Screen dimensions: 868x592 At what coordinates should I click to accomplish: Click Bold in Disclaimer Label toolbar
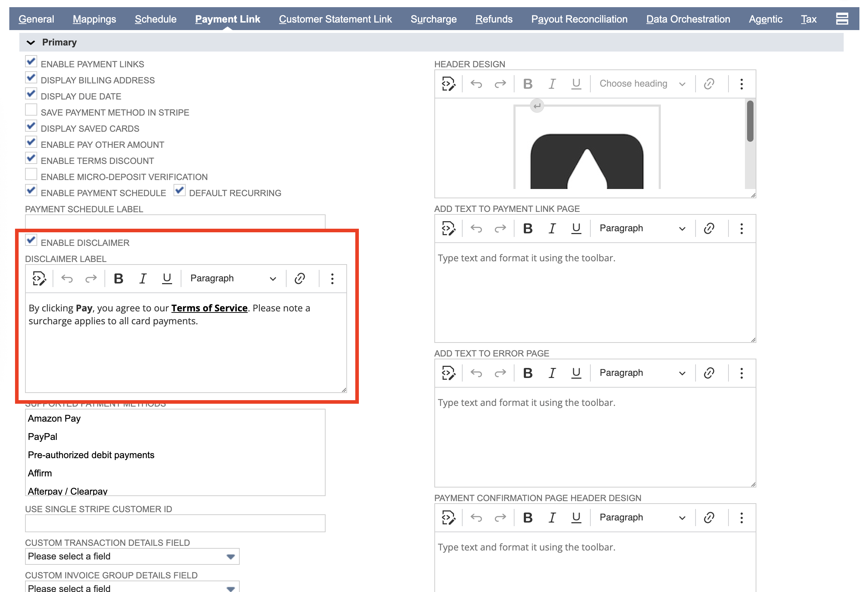coord(118,278)
